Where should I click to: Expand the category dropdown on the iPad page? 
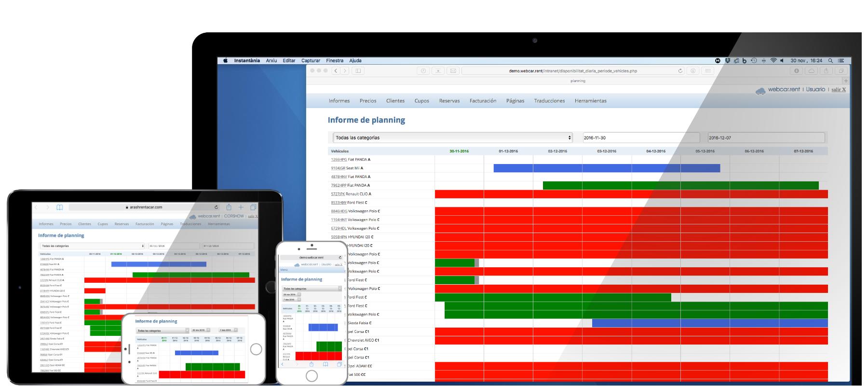pos(92,246)
